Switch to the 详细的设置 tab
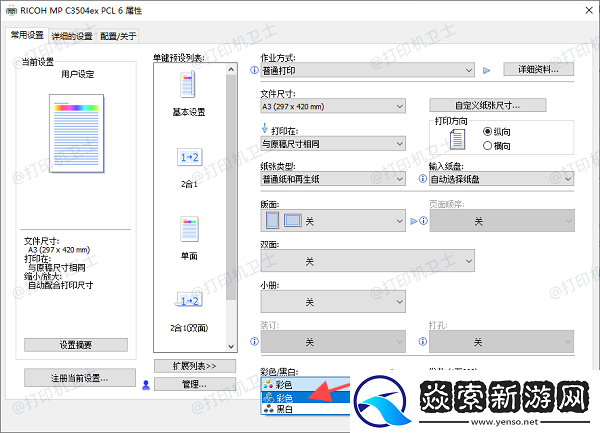This screenshot has width=600, height=433. click(x=72, y=36)
